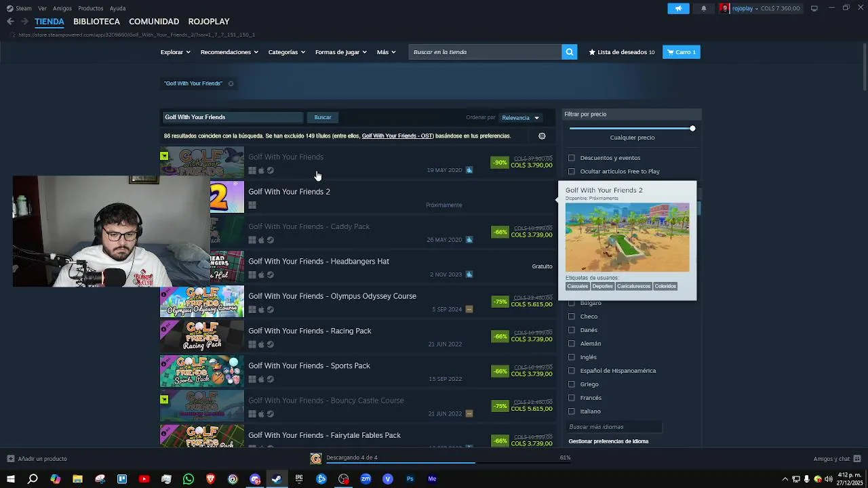This screenshot has height=488, width=868.
Task: Open search preferences gear icon
Action: tap(542, 136)
